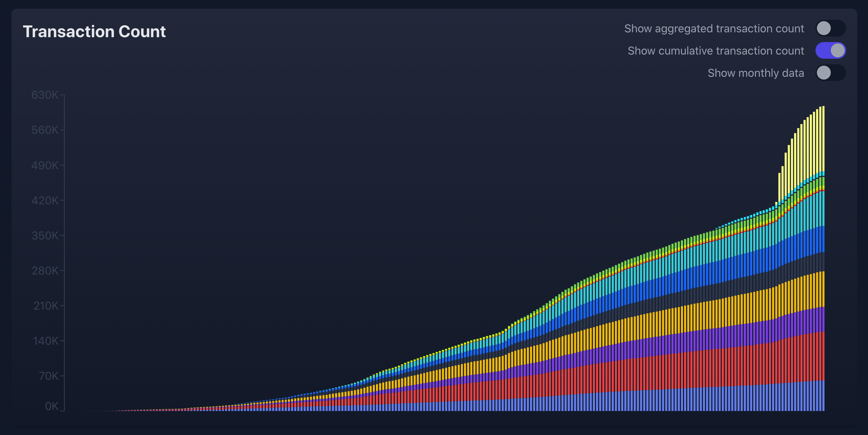Click the purple segment of the final bar
Viewport: 868px width, 435px height.
pyautogui.click(x=823, y=319)
